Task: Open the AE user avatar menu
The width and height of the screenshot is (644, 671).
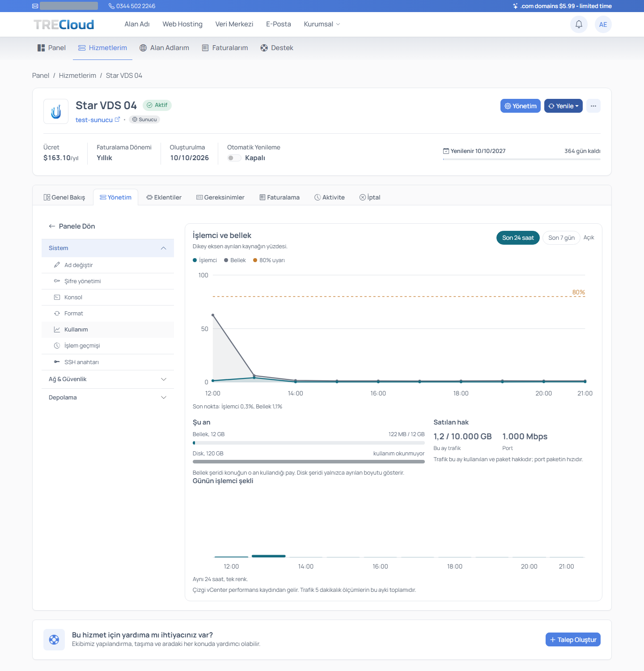Action: pyautogui.click(x=603, y=24)
